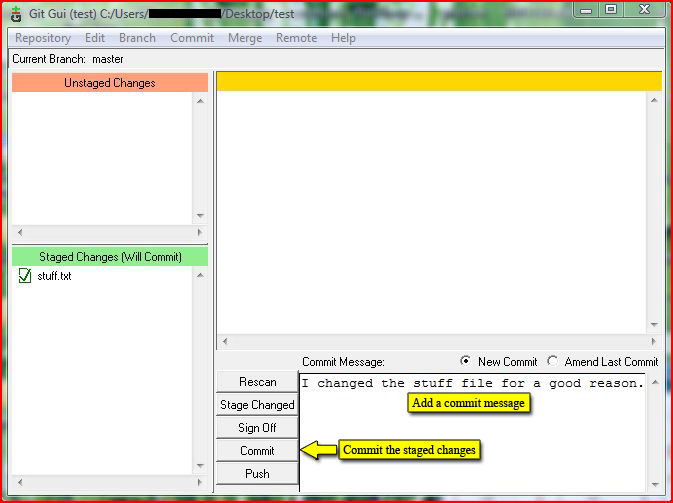Click the up arrow of the commit message scrollbar
The height and width of the screenshot is (503, 673).
[x=655, y=382]
